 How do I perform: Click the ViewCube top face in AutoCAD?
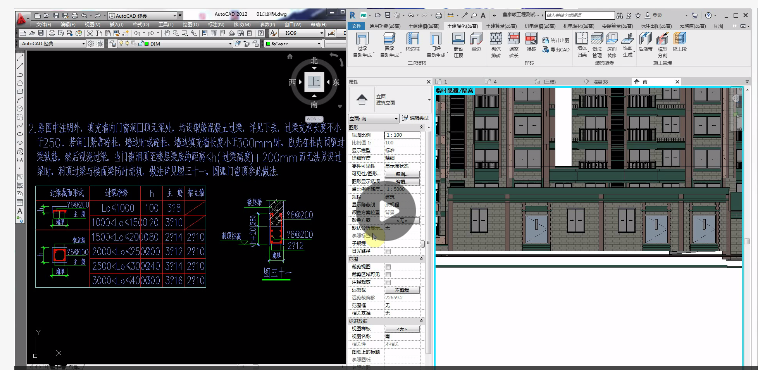313,81
